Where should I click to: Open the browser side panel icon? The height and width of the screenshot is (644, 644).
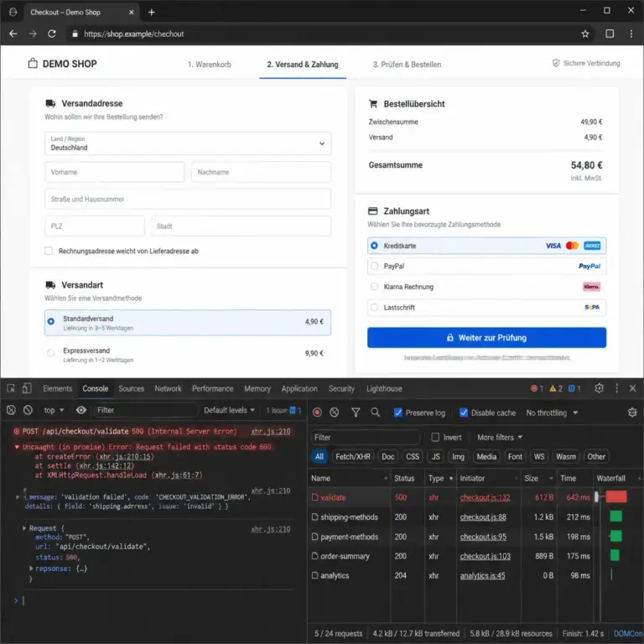[610, 34]
